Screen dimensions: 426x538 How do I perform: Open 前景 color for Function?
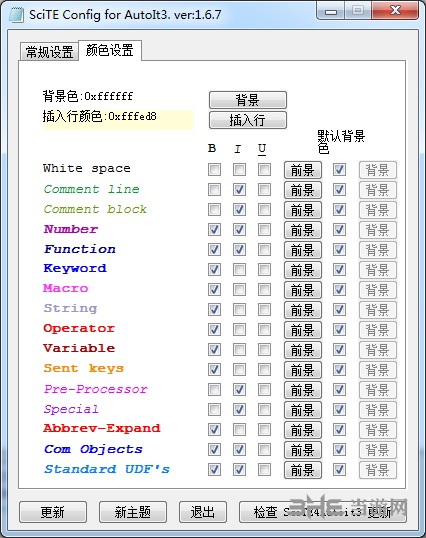pos(303,250)
